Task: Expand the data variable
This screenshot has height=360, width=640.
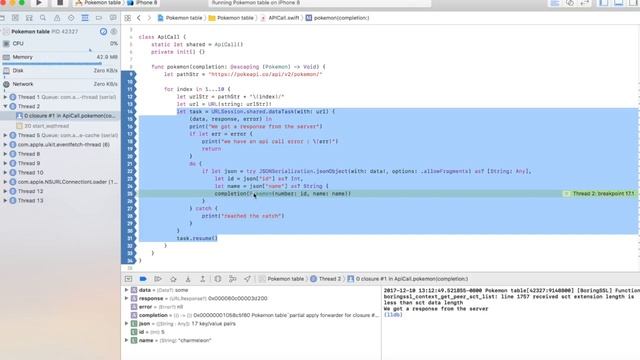Action: coord(127,290)
